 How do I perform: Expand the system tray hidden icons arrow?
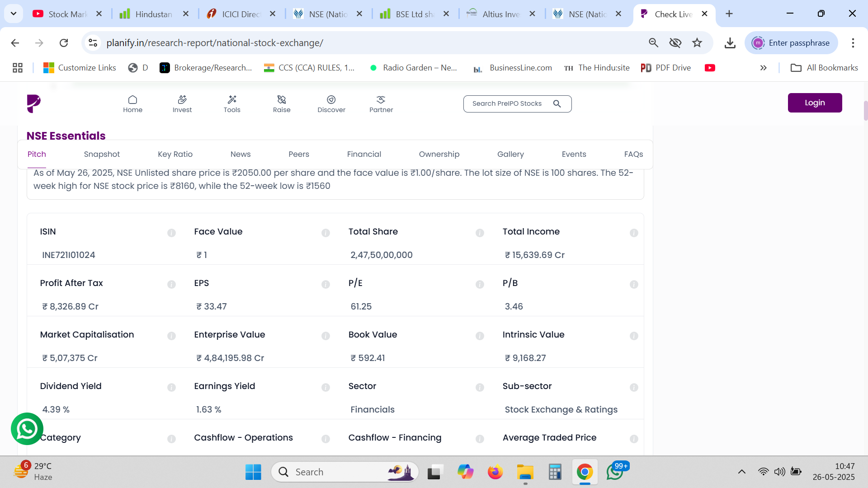(741, 472)
